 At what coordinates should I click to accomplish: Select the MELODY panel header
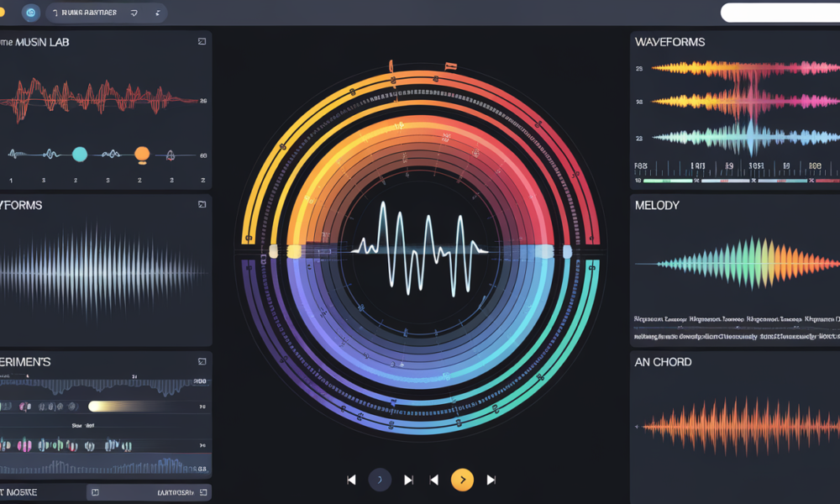click(657, 205)
